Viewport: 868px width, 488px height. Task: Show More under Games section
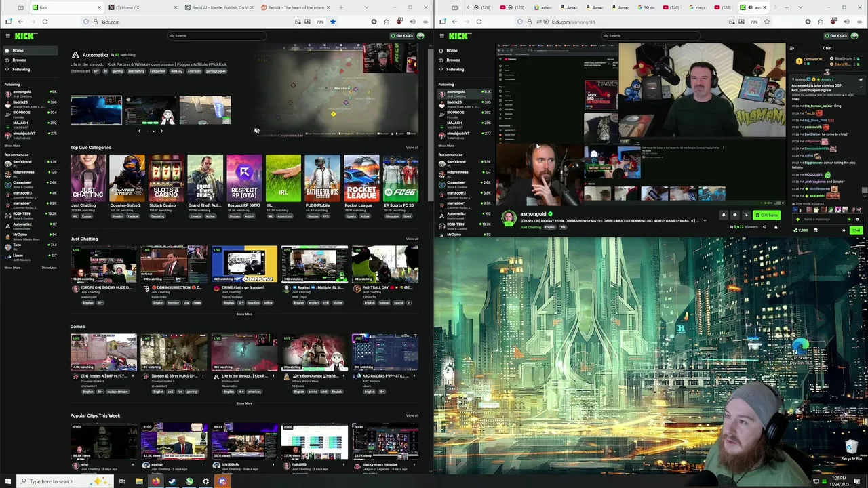point(244,403)
